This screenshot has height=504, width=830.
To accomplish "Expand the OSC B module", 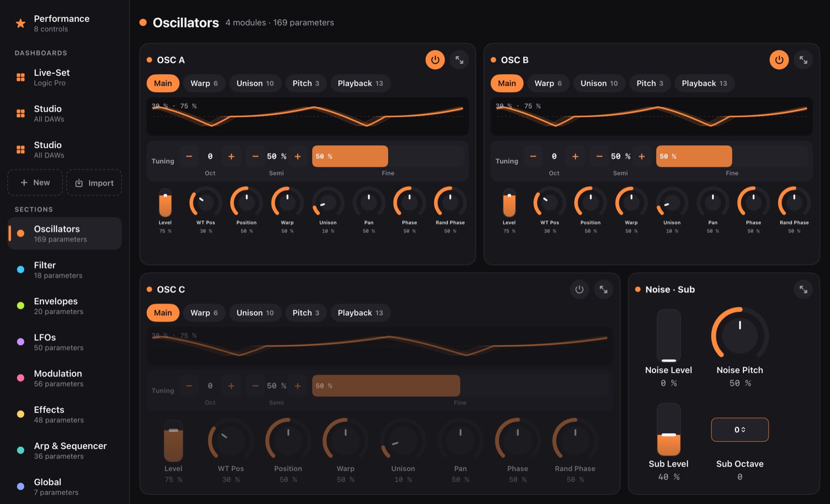I will (x=804, y=60).
